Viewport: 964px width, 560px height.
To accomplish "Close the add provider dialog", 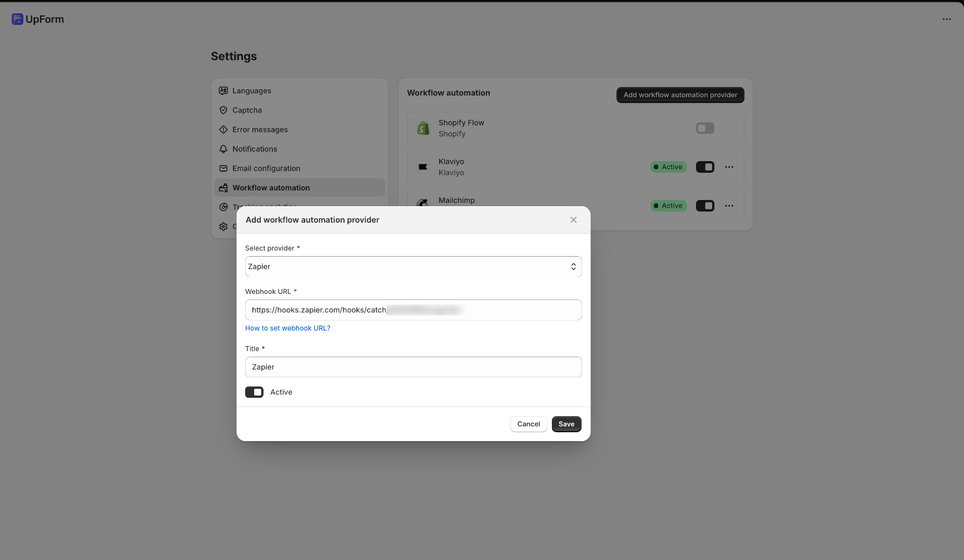I will [574, 220].
